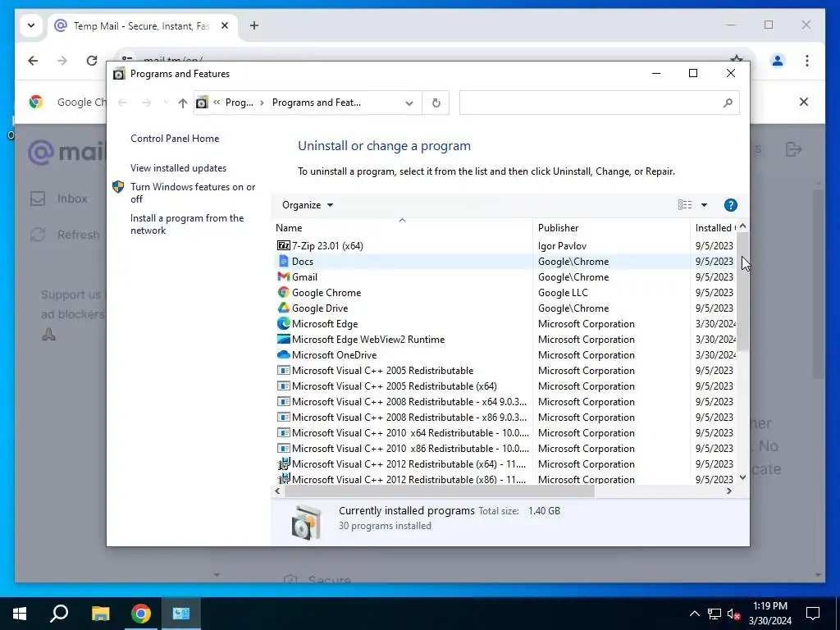This screenshot has height=630, width=840.
Task: Click the network tray icon
Action: 714,614
